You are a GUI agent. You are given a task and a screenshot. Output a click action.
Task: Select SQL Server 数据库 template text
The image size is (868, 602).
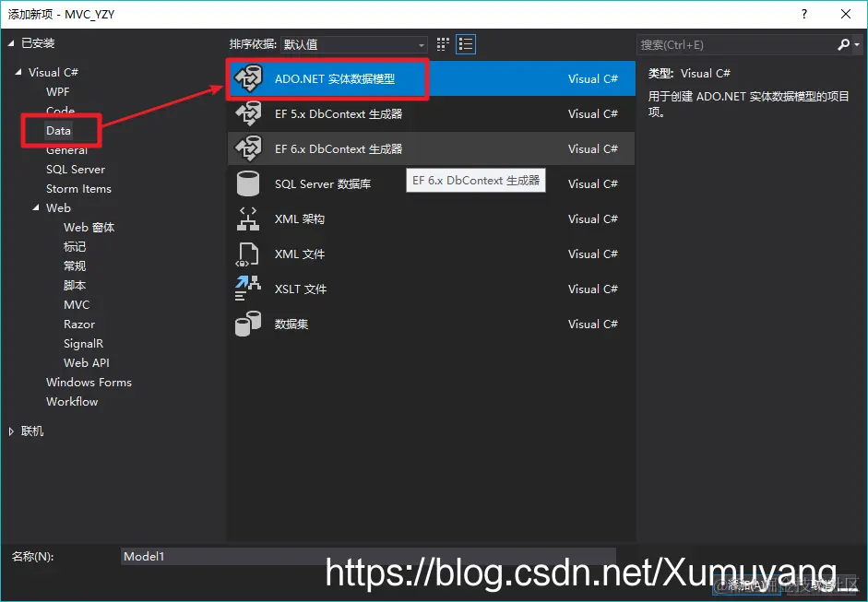click(323, 183)
